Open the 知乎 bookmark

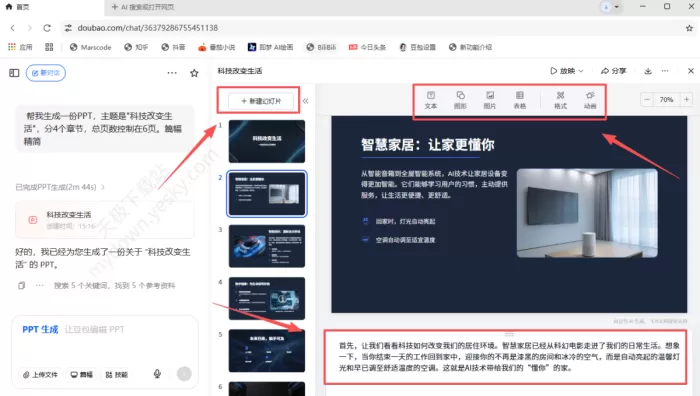(136, 47)
